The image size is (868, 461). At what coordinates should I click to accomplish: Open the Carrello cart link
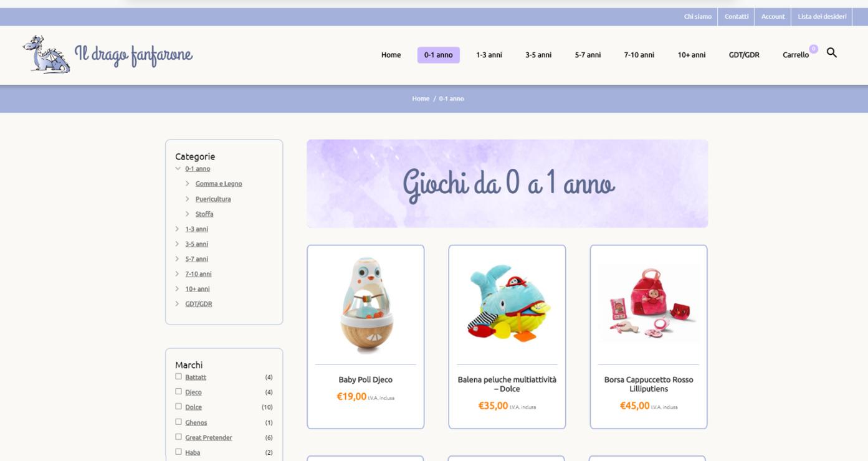[x=795, y=55]
